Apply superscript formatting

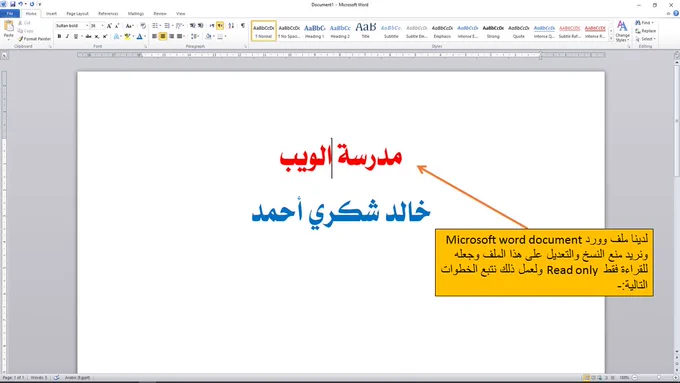tap(105, 36)
